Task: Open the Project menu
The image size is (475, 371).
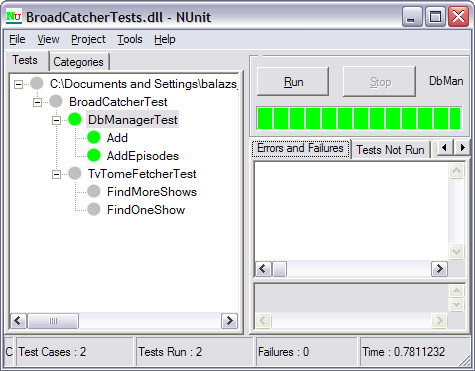Action: pyautogui.click(x=88, y=39)
